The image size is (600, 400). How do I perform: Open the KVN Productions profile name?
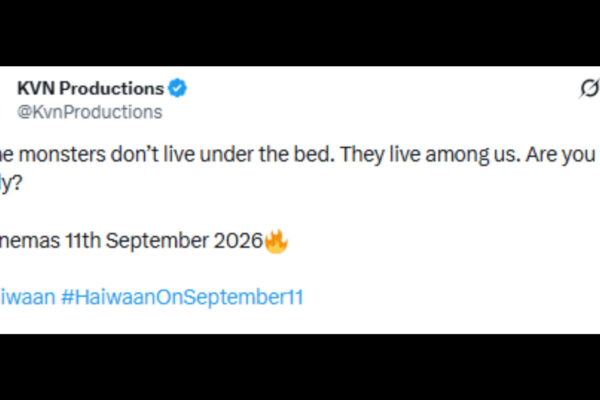coord(91,88)
